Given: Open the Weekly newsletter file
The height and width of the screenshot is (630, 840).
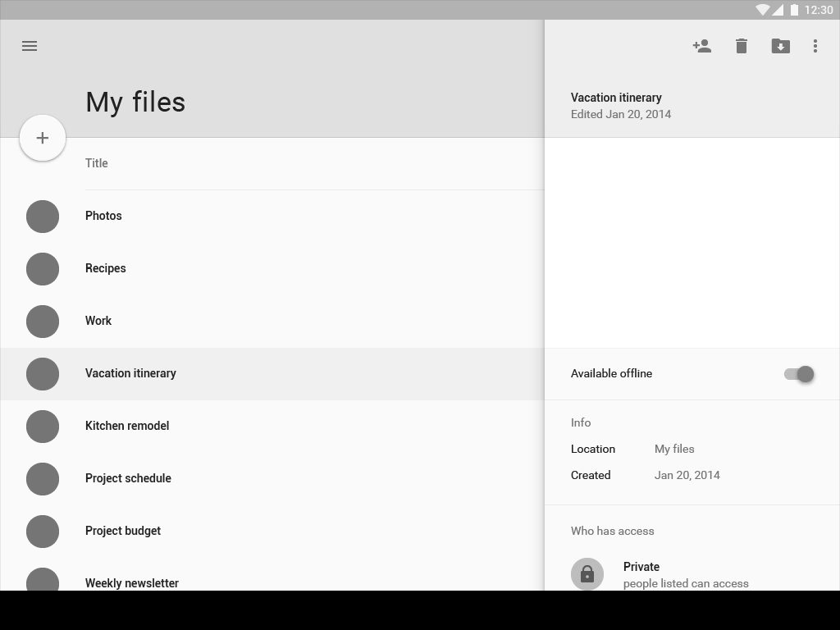Looking at the screenshot, I should pyautogui.click(x=132, y=582).
